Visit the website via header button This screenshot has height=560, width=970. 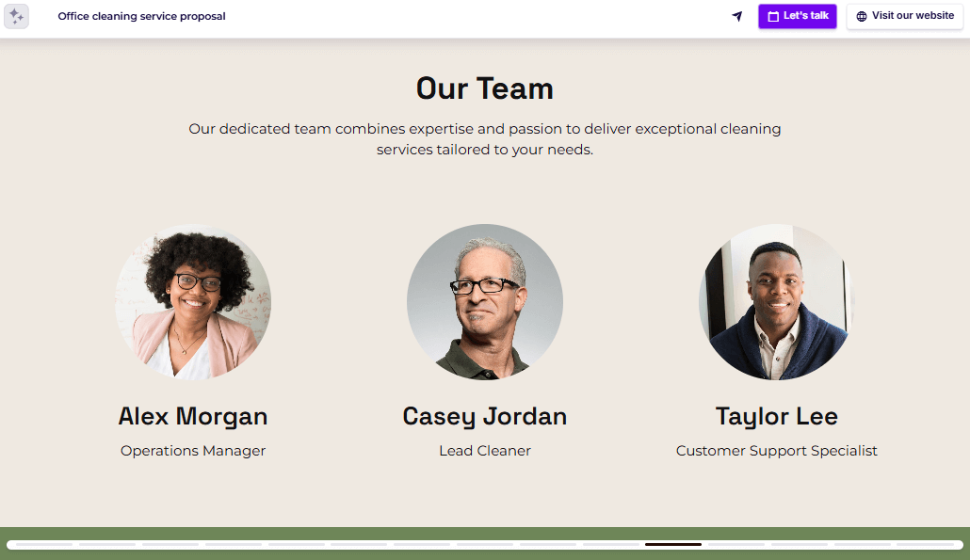pos(904,16)
